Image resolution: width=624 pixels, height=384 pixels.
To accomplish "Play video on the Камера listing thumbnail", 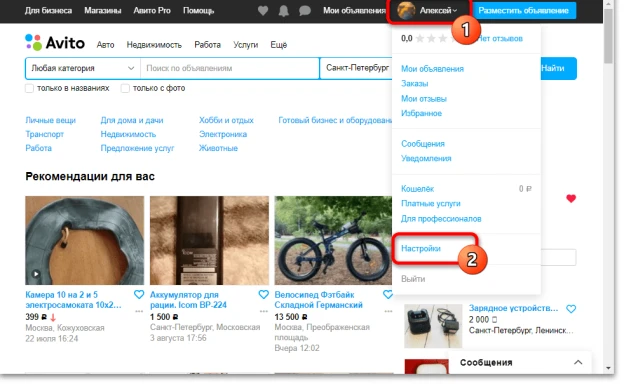I will click(36, 274).
